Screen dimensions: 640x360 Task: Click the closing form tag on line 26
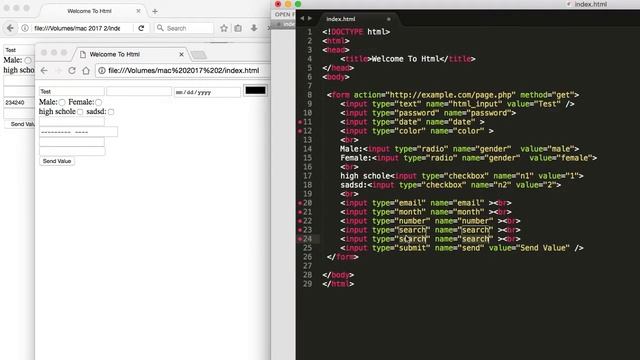tap(343, 257)
